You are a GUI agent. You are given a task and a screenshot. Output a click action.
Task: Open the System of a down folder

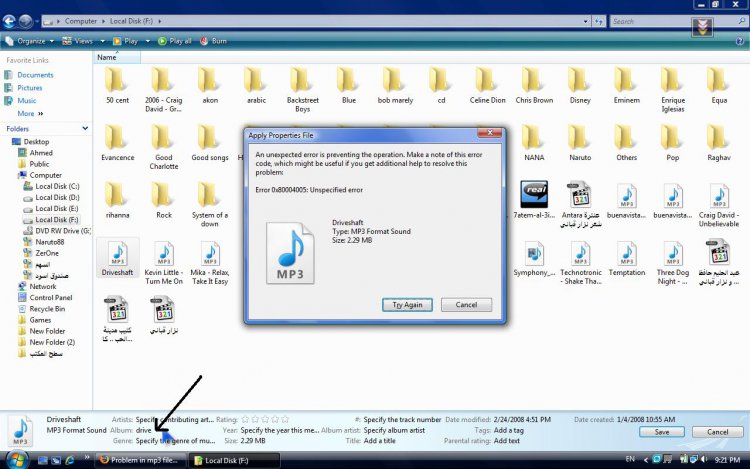click(210, 205)
